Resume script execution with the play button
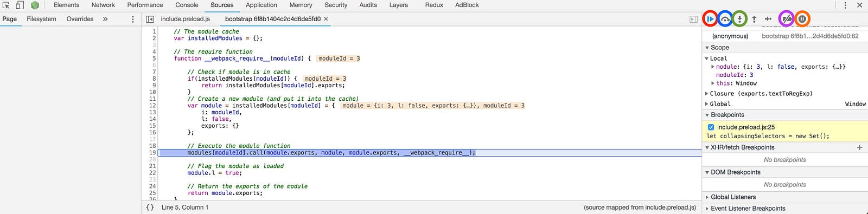Screen dimensions: 868x214 click(710, 19)
